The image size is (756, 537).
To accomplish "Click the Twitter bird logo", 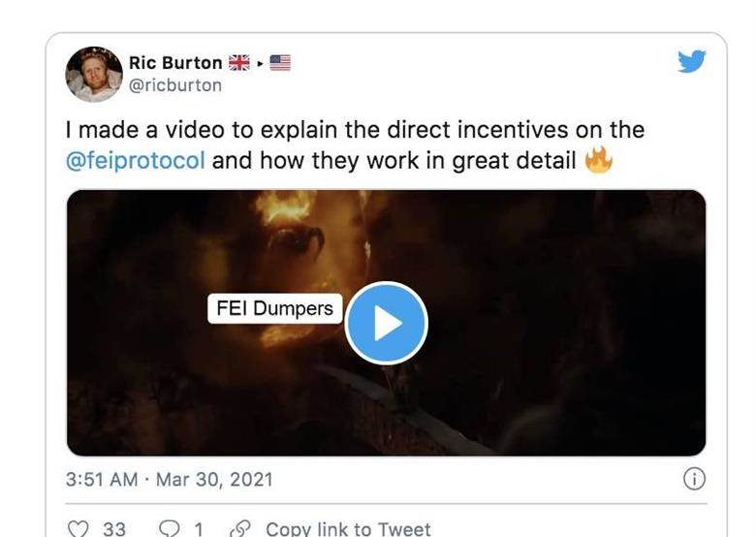I will [691, 61].
